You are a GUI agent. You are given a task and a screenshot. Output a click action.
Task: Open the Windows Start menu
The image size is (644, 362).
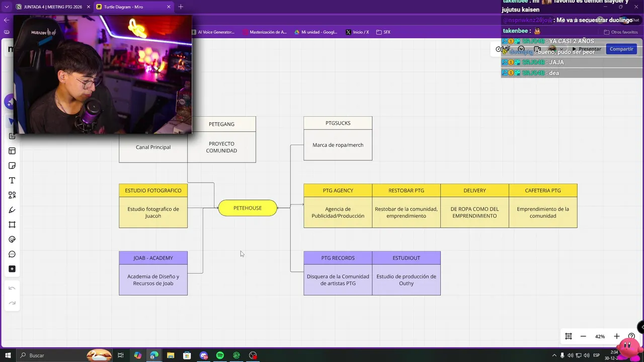[x=8, y=355]
